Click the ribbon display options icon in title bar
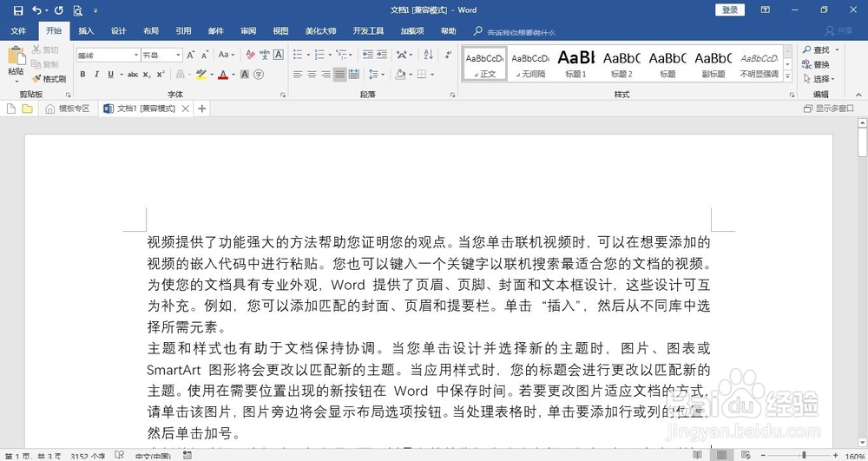868x461 pixels. pyautogui.click(x=765, y=10)
